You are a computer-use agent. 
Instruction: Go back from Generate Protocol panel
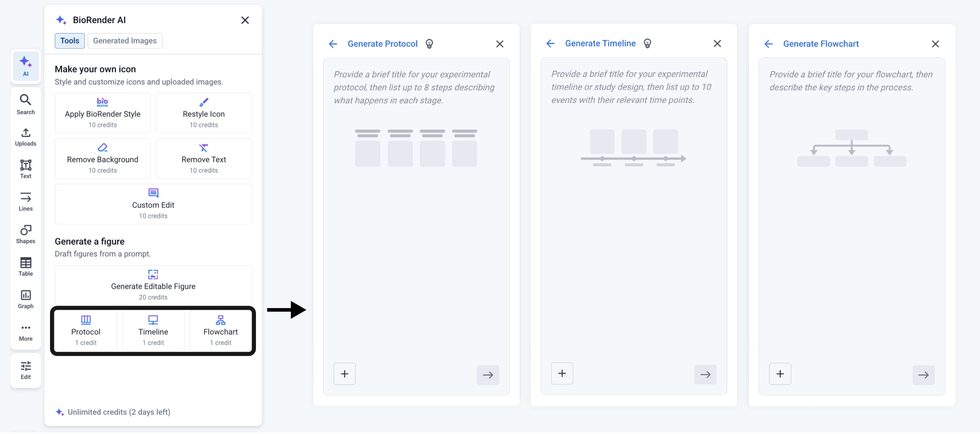[333, 44]
